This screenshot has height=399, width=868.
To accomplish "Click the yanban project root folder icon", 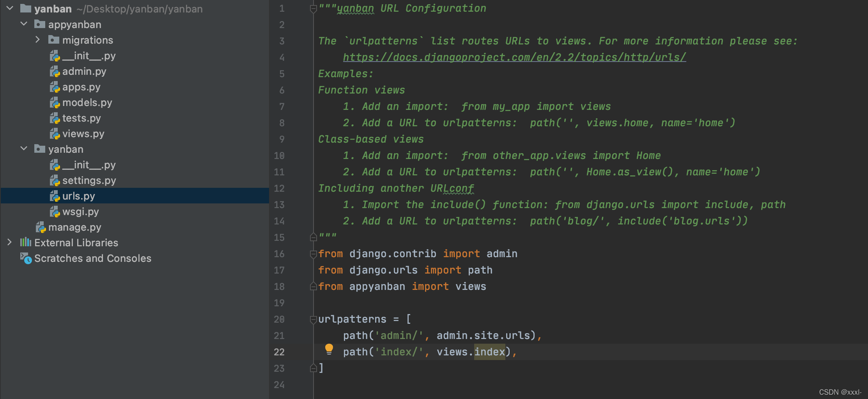I will (26, 8).
